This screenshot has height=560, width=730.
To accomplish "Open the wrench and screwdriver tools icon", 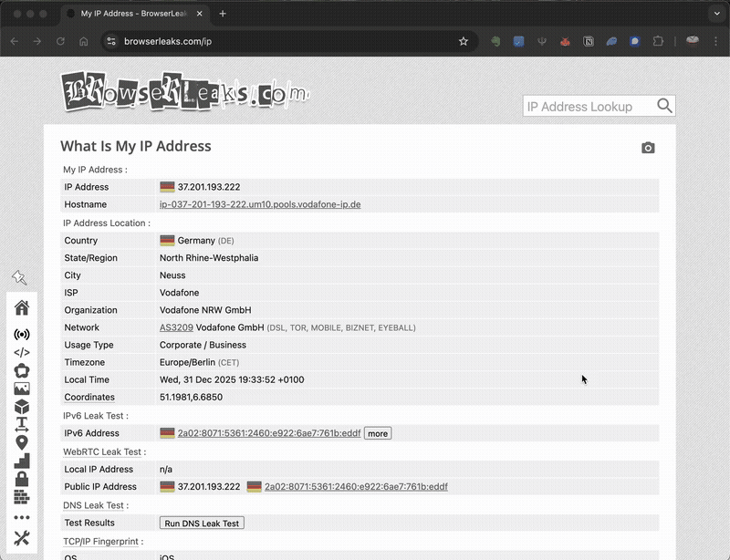I will click(21, 538).
